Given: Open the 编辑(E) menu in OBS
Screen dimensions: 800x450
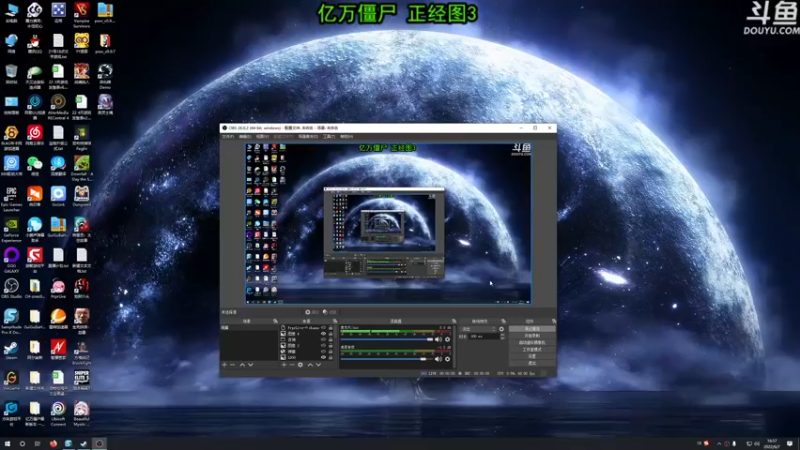Looking at the screenshot, I should [x=245, y=136].
